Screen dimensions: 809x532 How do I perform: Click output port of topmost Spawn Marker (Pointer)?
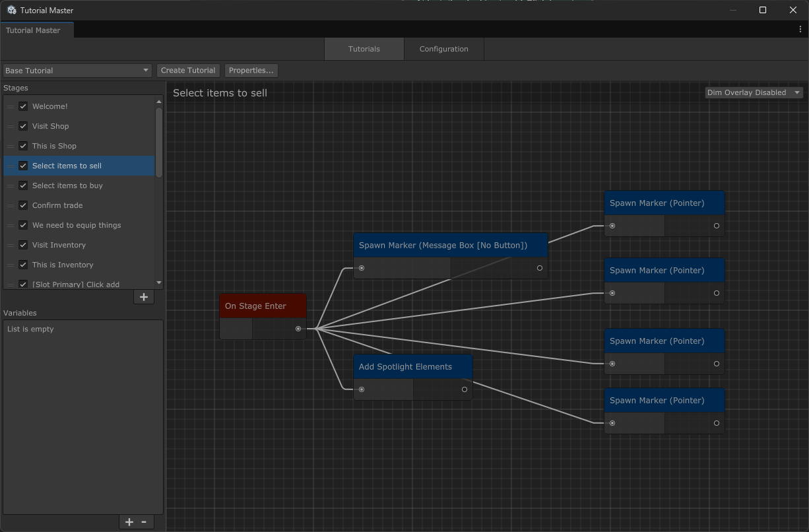[717, 226]
